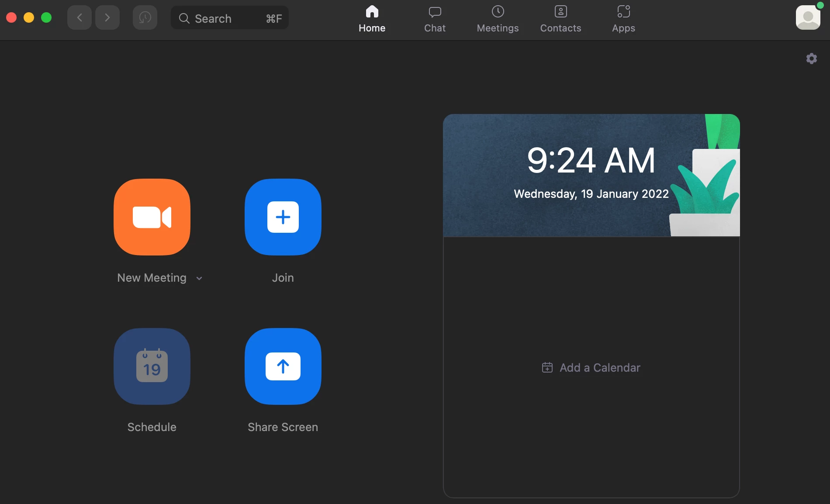Click the blue Join plus icon
Image resolution: width=830 pixels, height=504 pixels.
point(283,217)
